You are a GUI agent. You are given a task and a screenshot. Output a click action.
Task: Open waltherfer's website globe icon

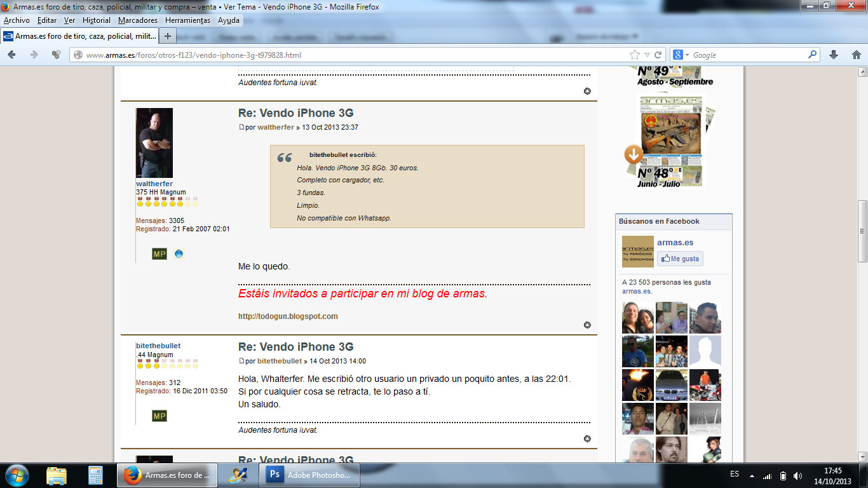pyautogui.click(x=179, y=254)
